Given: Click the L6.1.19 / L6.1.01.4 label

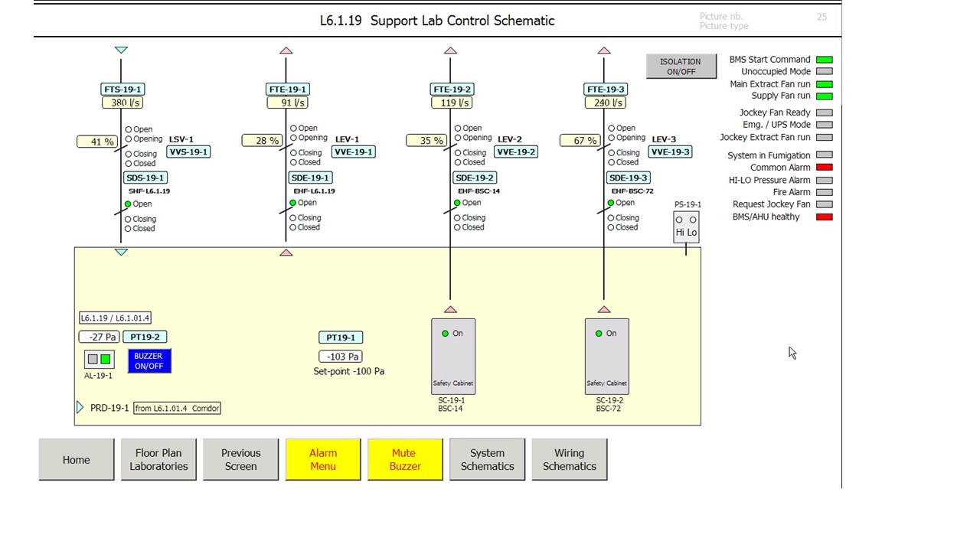Looking at the screenshot, I should click(x=115, y=318).
